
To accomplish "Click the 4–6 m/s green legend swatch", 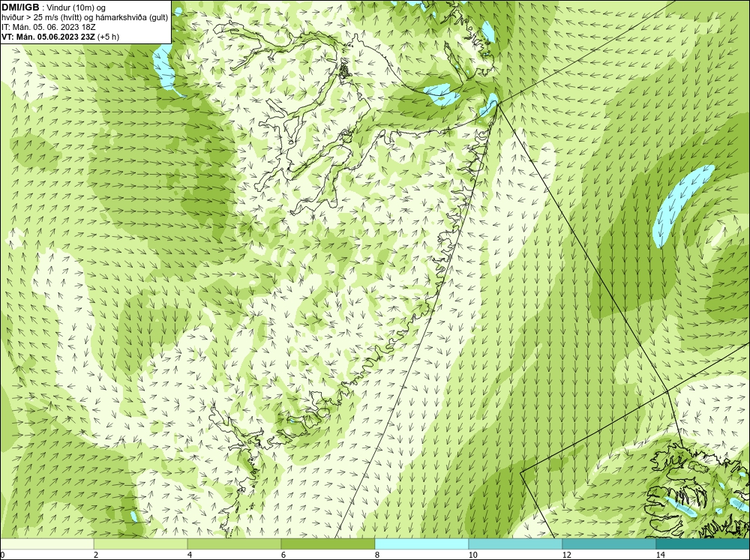I will pos(234,544).
